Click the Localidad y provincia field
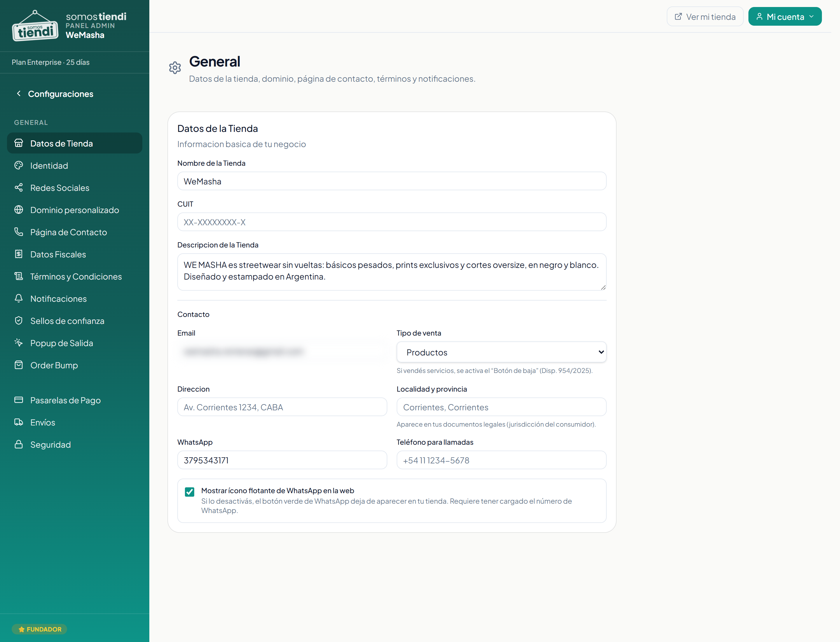The width and height of the screenshot is (840, 642). click(502, 407)
